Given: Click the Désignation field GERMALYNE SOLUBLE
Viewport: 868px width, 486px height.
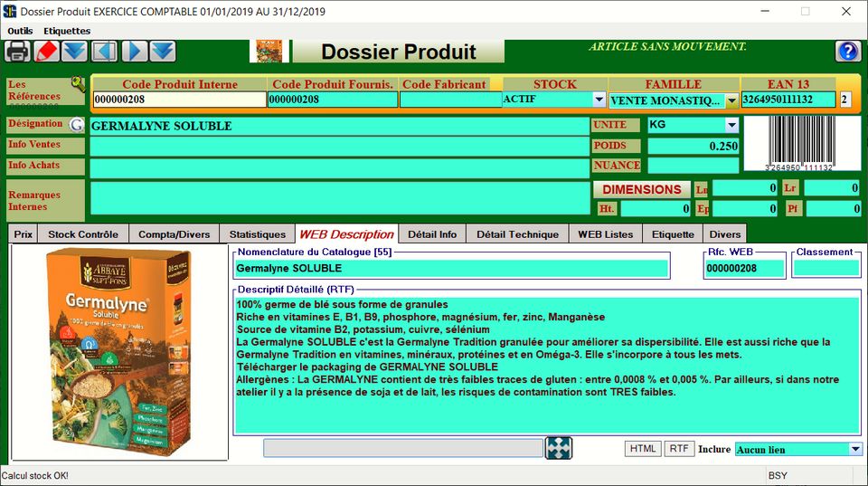Looking at the screenshot, I should click(x=339, y=126).
